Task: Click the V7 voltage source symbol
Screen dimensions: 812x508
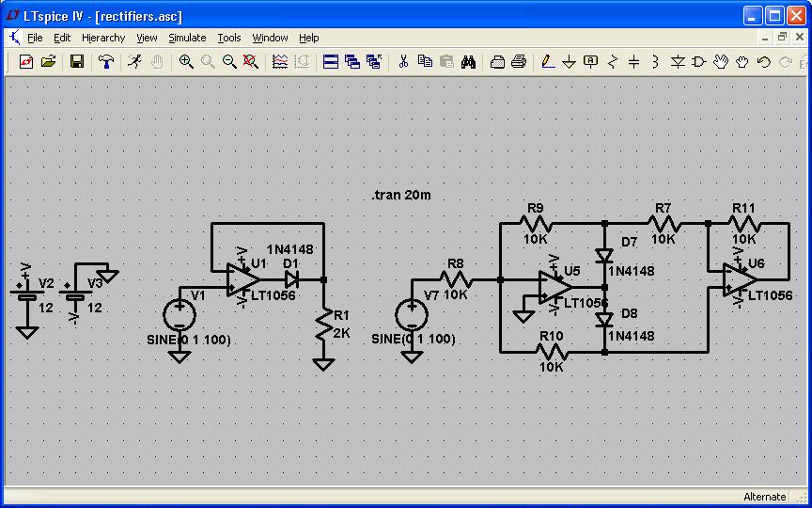Action: click(x=412, y=314)
